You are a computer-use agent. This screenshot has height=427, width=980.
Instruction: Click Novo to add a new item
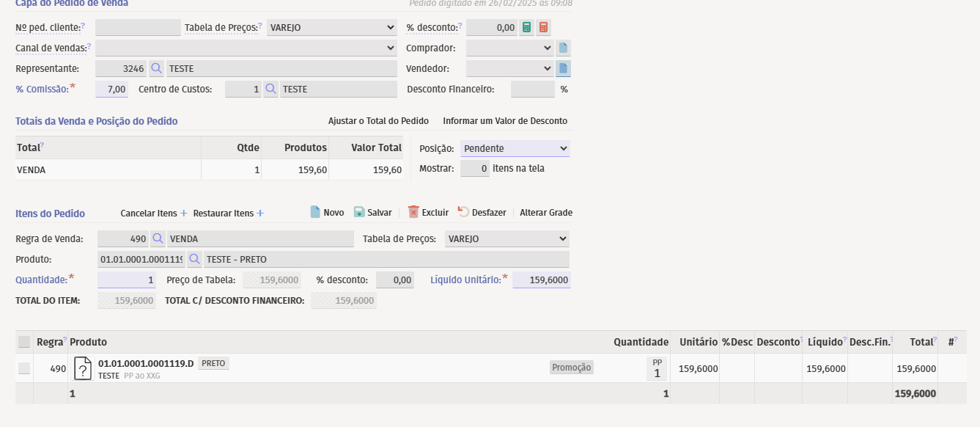[x=327, y=213]
